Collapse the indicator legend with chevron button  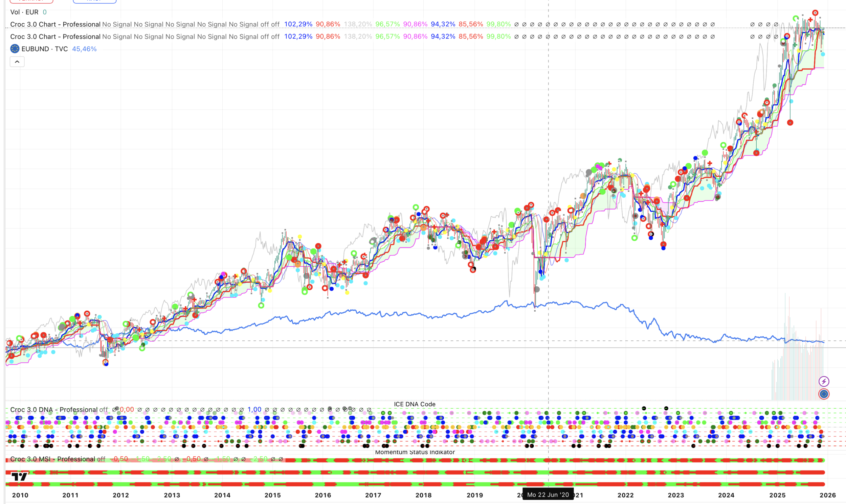(17, 62)
